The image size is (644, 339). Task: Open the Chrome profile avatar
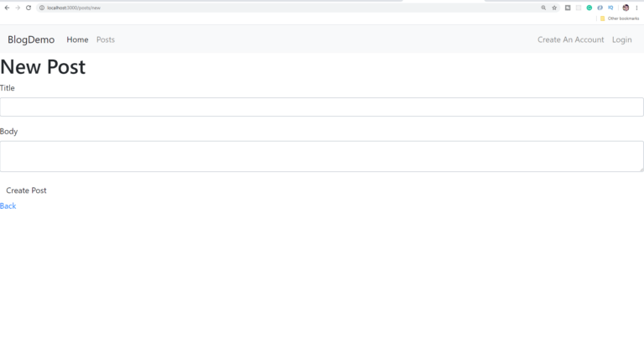[x=626, y=8]
